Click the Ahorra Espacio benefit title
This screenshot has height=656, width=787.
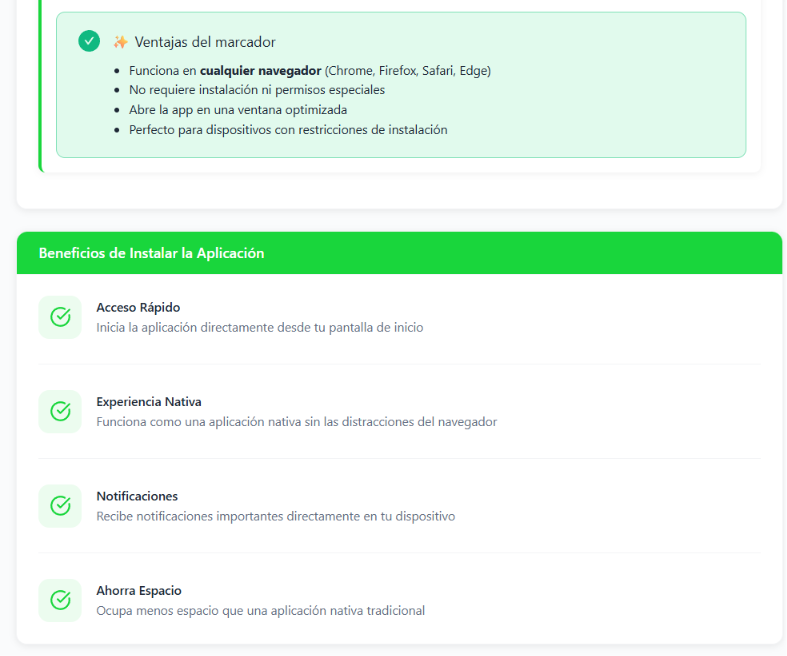[x=139, y=590]
